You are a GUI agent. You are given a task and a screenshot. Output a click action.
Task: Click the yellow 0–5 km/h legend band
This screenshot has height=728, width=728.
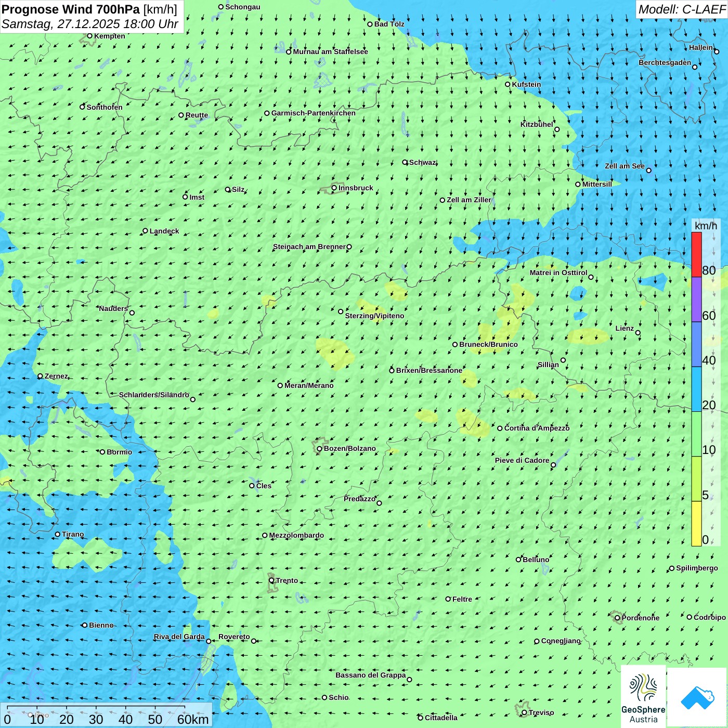pos(696,523)
